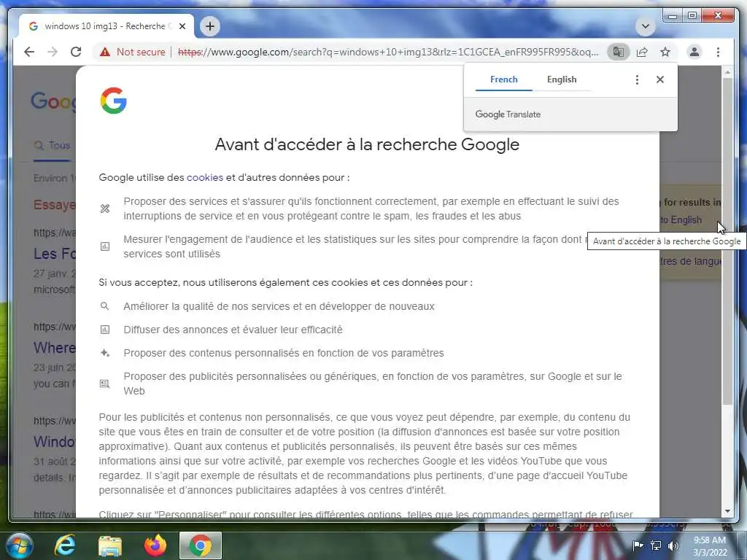Image resolution: width=747 pixels, height=560 pixels.
Task: Launch Internet Explorer from taskbar
Action: pos(64,545)
